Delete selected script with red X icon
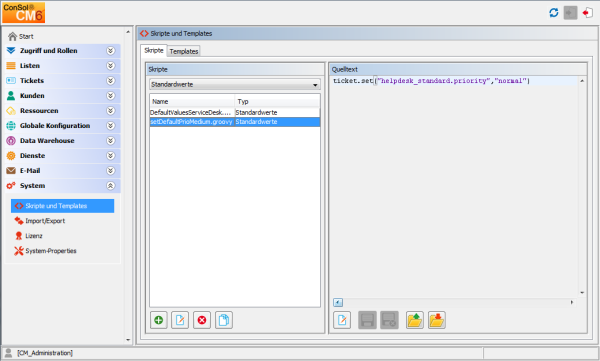The height and width of the screenshot is (361, 600). click(202, 320)
